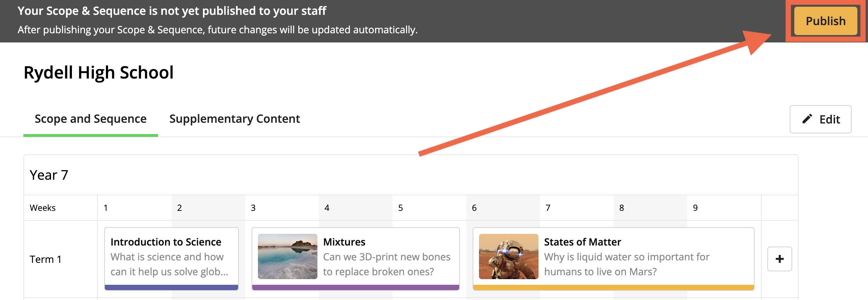Select the Scope and Sequence tab
The image size is (868, 300).
[x=91, y=119]
